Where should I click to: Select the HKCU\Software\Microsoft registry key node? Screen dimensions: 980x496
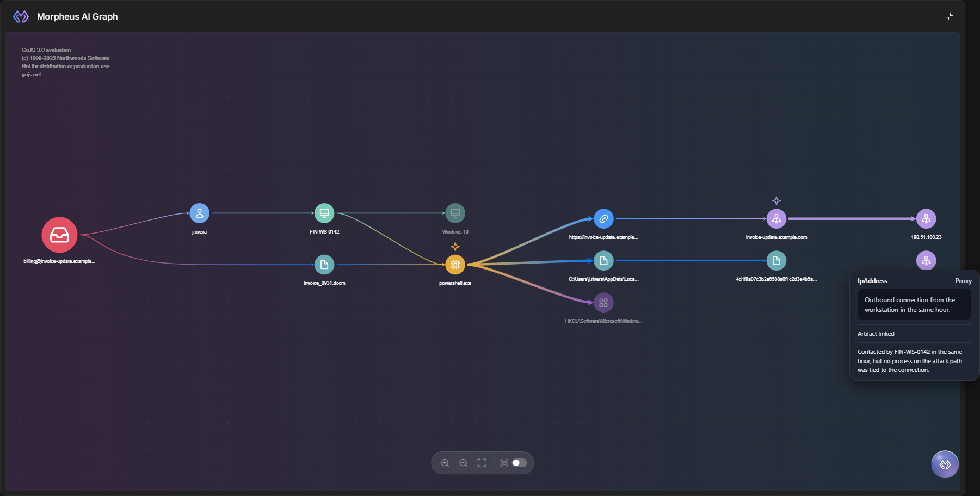(x=603, y=303)
